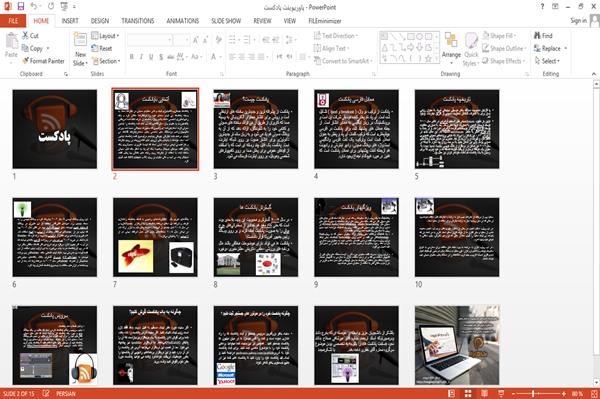Click Convert to SmartArt button
Image resolution: width=600 pixels, height=399 pixels.
pyautogui.click(x=343, y=61)
